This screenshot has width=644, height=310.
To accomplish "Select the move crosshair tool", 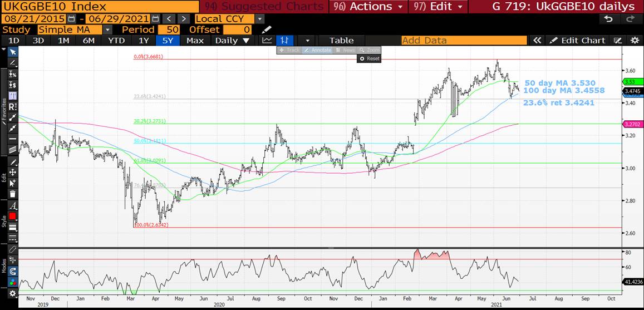I will [x=12, y=173].
